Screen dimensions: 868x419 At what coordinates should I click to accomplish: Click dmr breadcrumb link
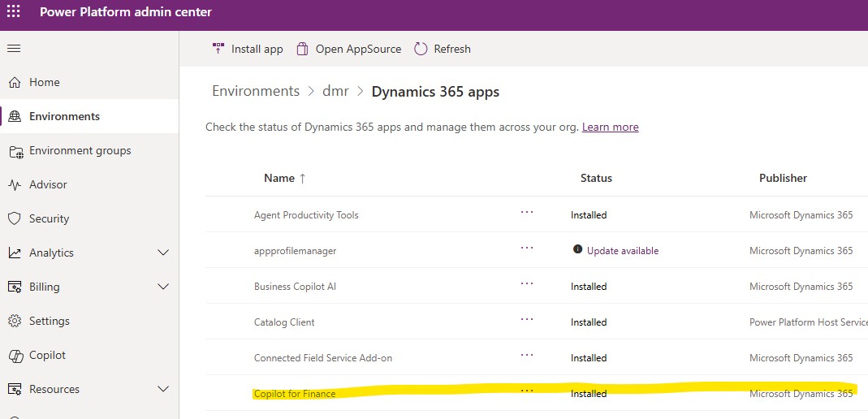[x=335, y=91]
